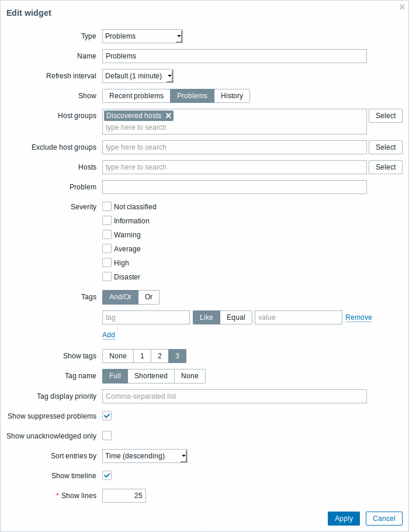Enable the Warning severity checkbox
Viewport: 409px width, 532px height.
pyautogui.click(x=107, y=234)
